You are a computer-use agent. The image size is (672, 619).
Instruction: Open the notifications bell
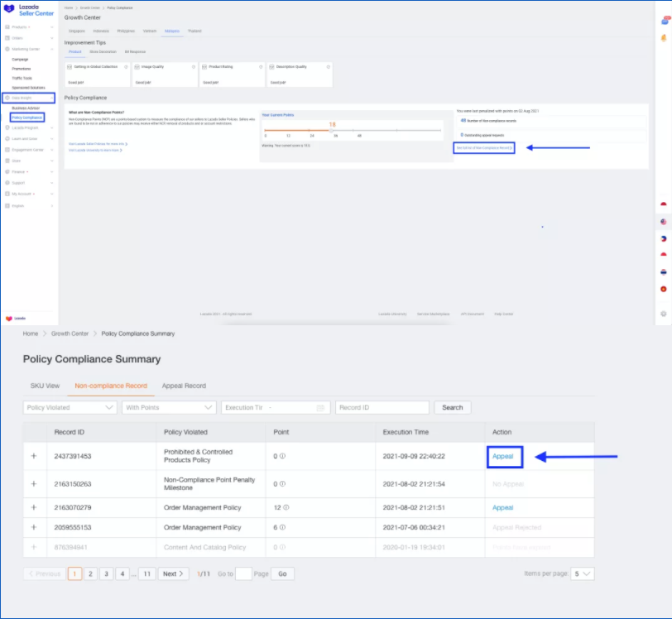point(664,38)
